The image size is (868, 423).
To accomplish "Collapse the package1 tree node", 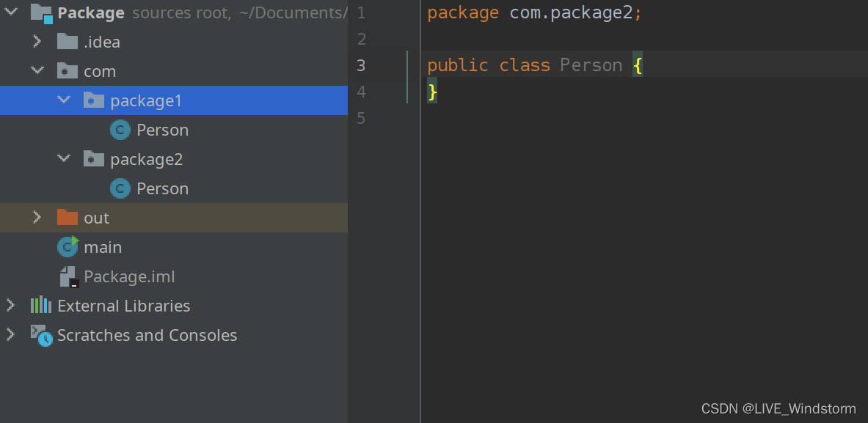I will click(x=64, y=100).
